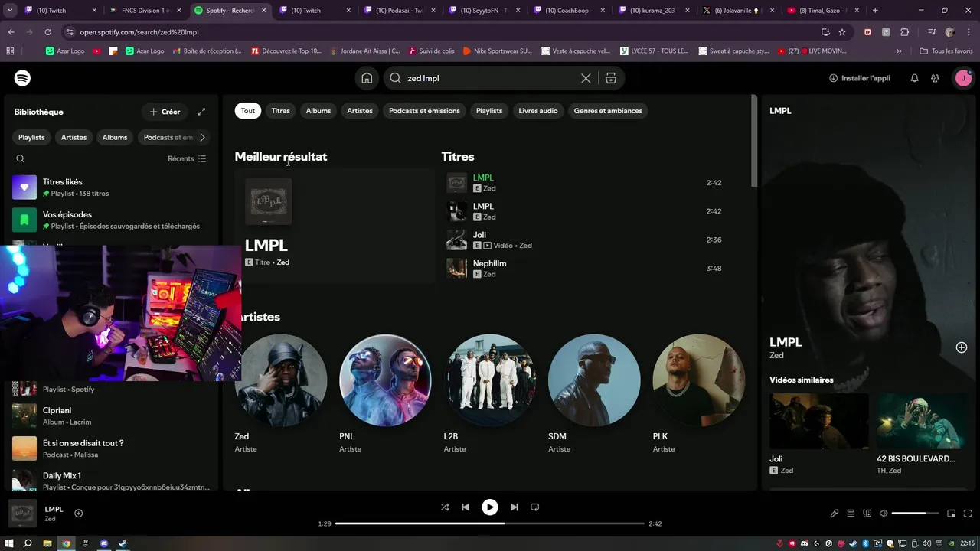980x551 pixels.
Task: Open the Windows Start menu
Action: 9,543
